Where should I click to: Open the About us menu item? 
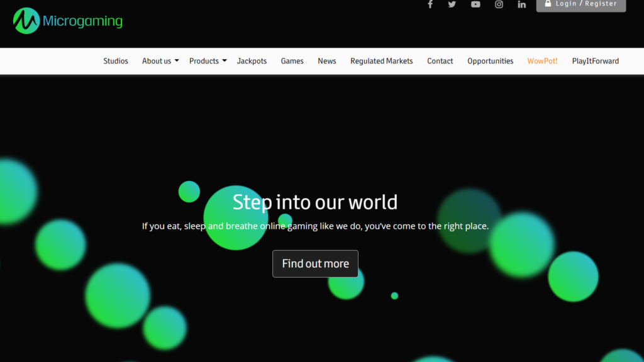157,61
